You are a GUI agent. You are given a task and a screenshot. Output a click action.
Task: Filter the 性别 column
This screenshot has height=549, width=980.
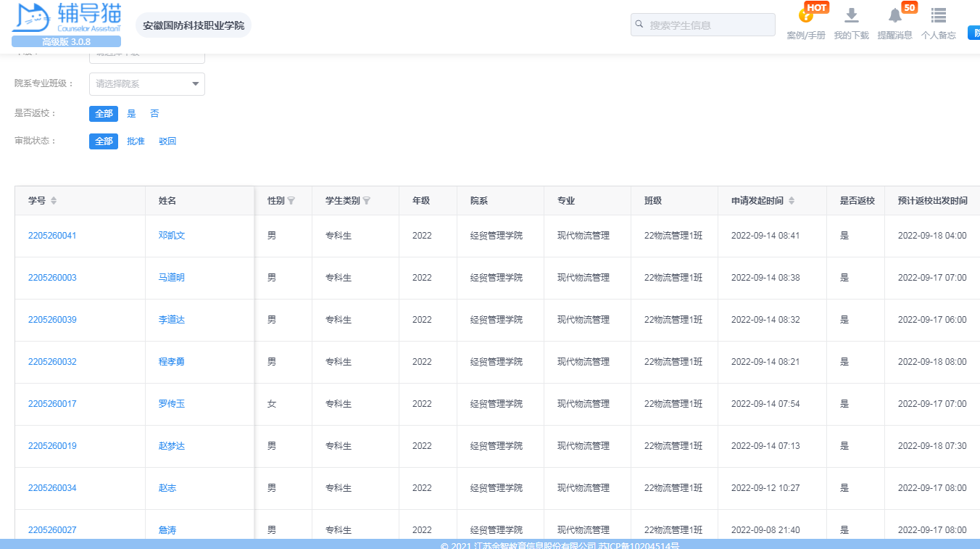tap(291, 201)
